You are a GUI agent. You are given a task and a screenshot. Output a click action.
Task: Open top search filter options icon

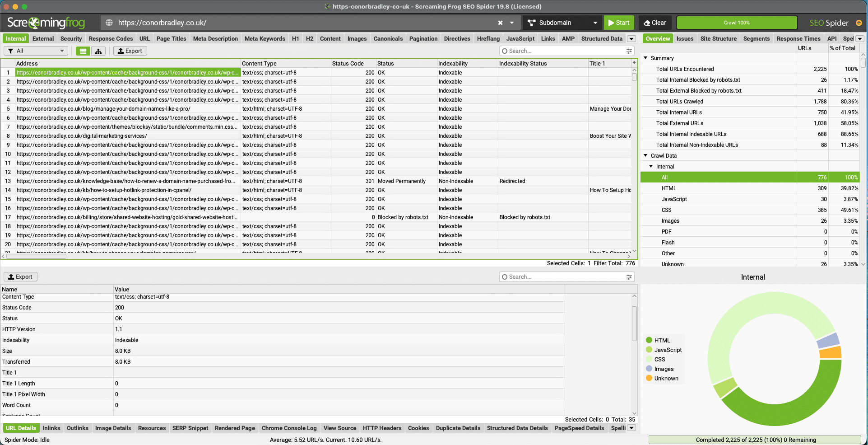pos(629,51)
